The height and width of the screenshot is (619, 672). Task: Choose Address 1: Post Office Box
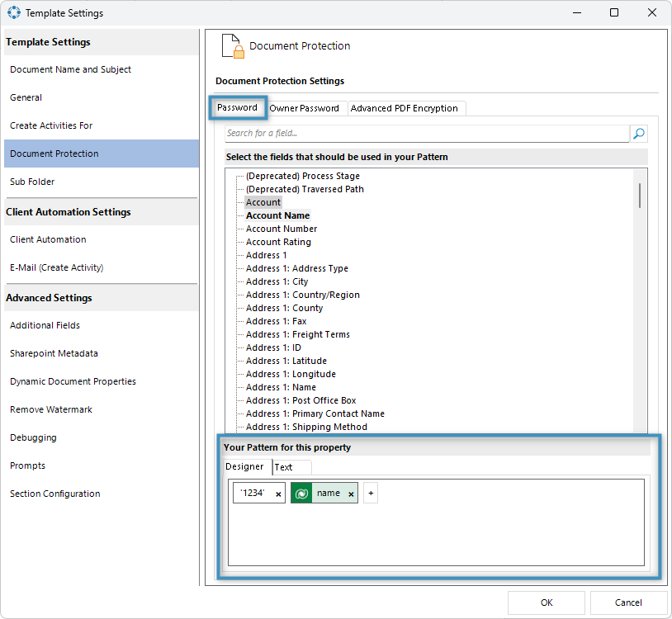[x=301, y=400]
